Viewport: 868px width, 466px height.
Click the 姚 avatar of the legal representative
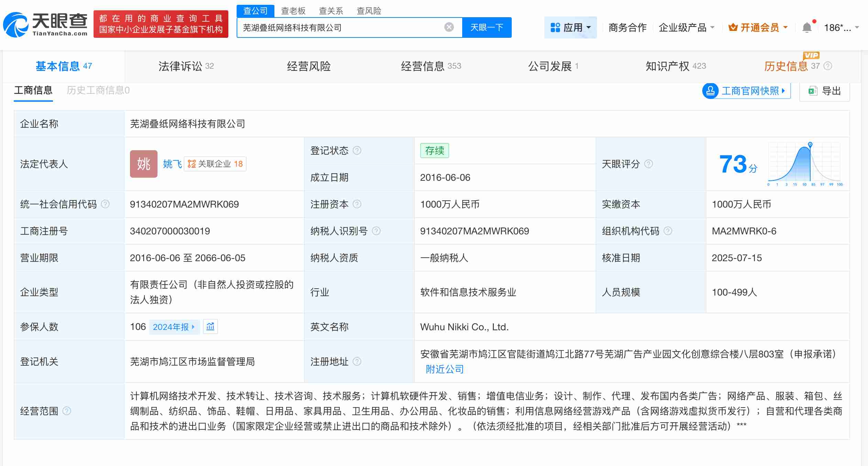(143, 164)
